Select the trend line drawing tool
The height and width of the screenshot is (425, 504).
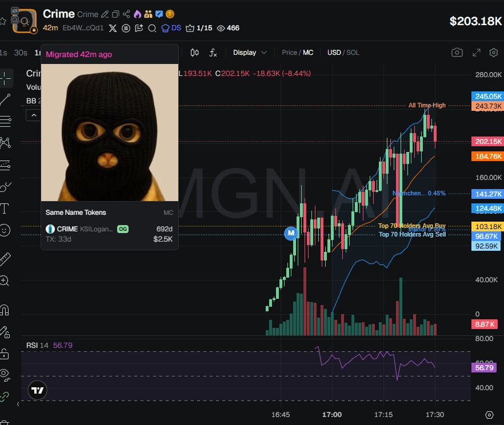pos(5,99)
